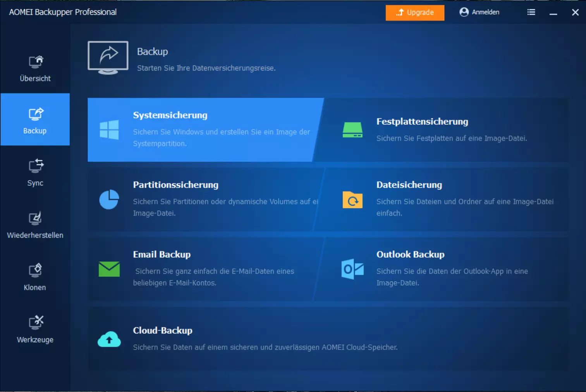Select Festplattensicherung title
This screenshot has height=392, width=586.
pos(422,122)
